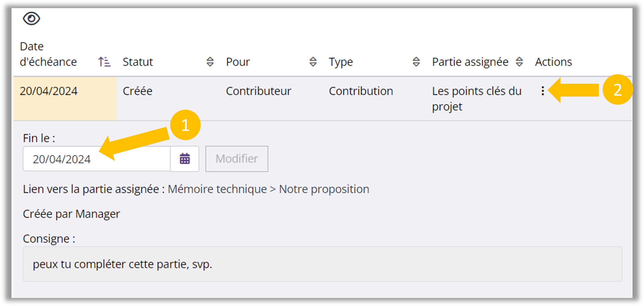Click the Statut column header label
This screenshot has width=644, height=306.
click(138, 62)
